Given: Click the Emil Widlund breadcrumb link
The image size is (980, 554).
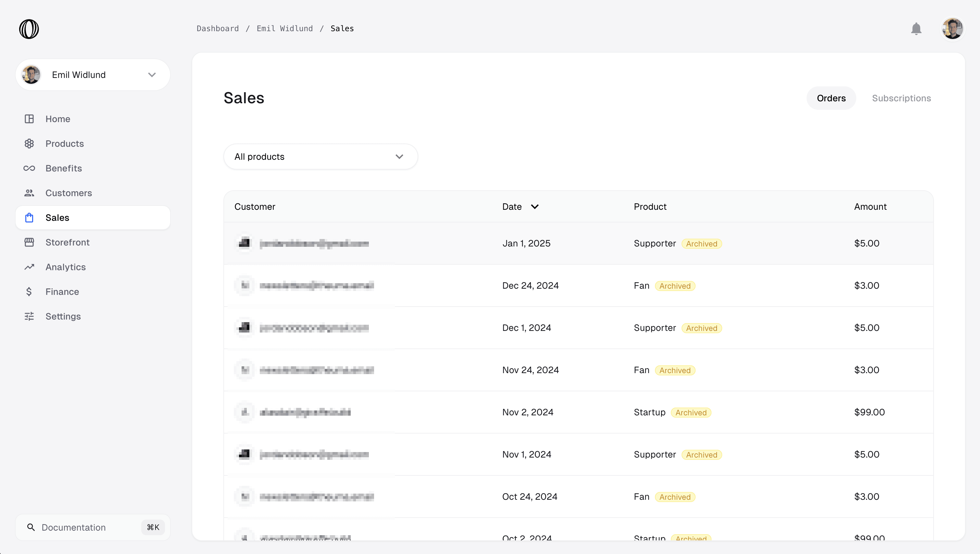Looking at the screenshot, I should pos(284,29).
